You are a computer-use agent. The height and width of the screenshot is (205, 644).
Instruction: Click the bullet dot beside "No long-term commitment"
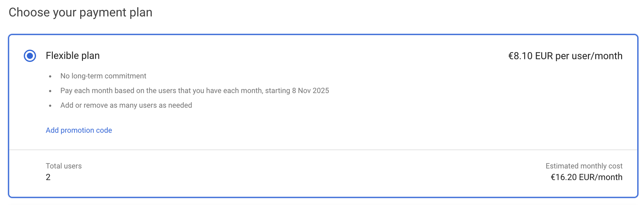coord(50,77)
